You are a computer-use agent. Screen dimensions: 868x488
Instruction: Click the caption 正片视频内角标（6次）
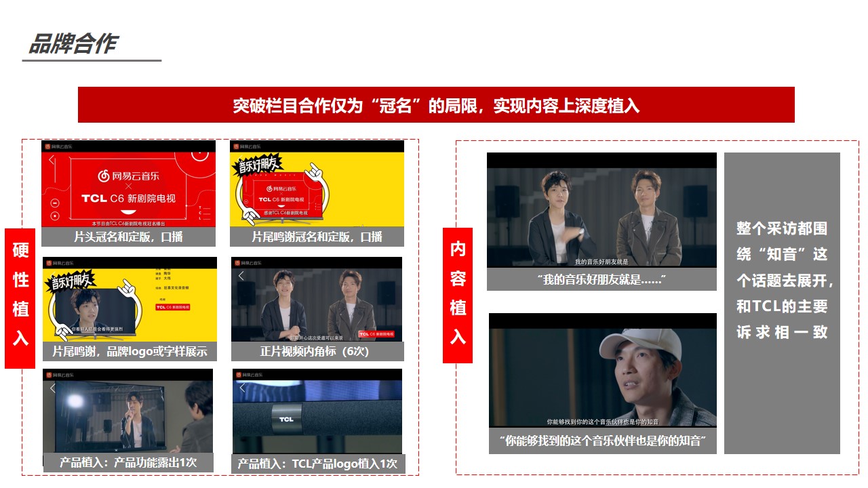click(317, 351)
